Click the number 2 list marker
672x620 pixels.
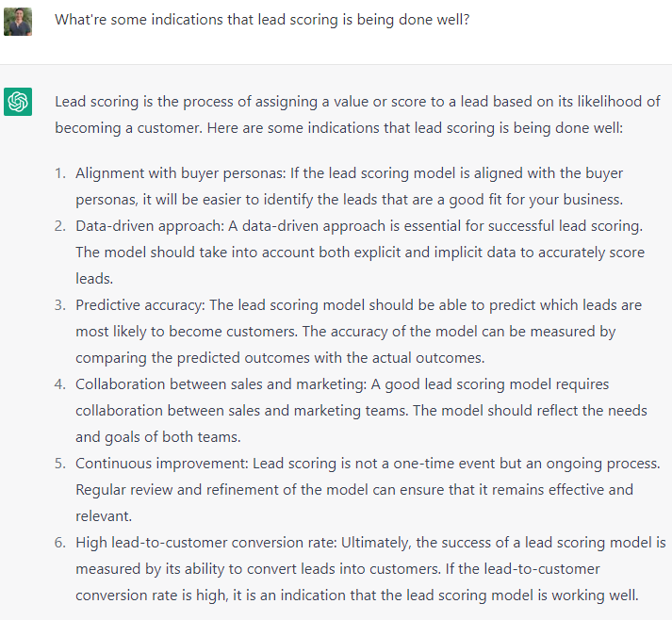pyautogui.click(x=59, y=226)
